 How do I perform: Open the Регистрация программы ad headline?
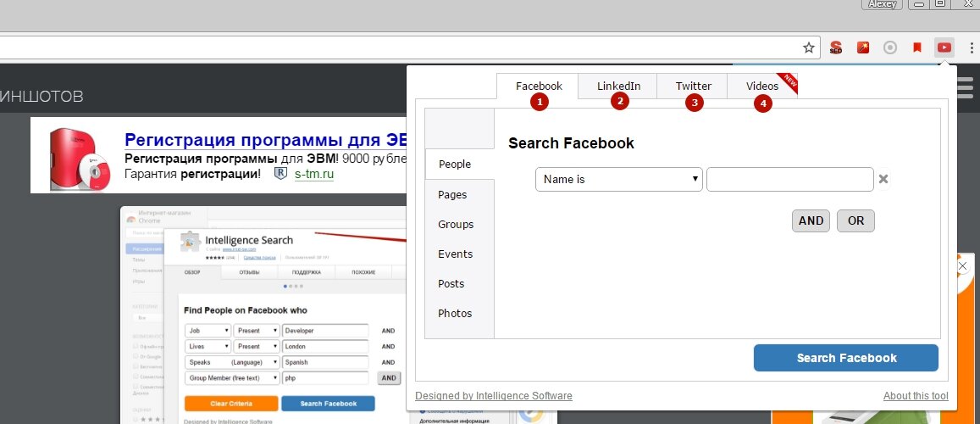265,139
